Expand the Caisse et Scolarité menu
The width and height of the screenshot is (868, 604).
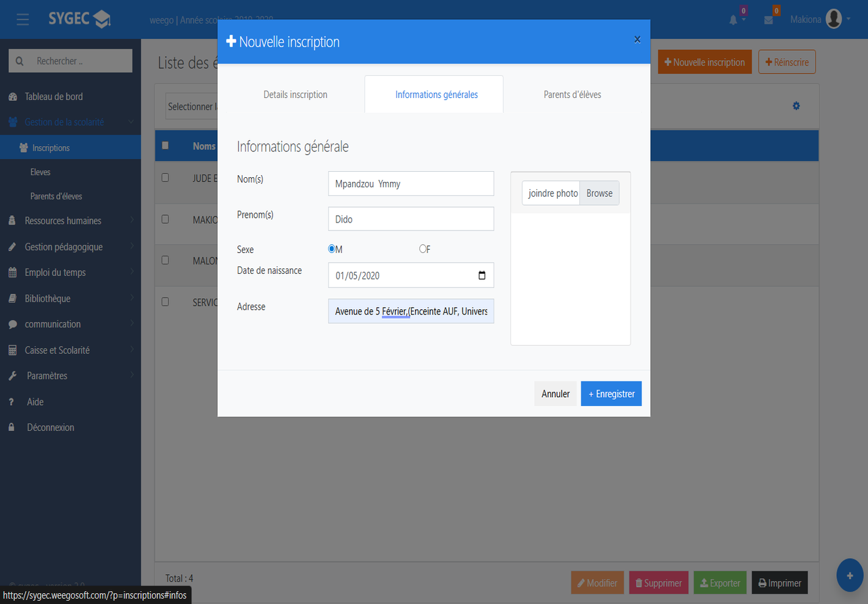click(x=70, y=350)
